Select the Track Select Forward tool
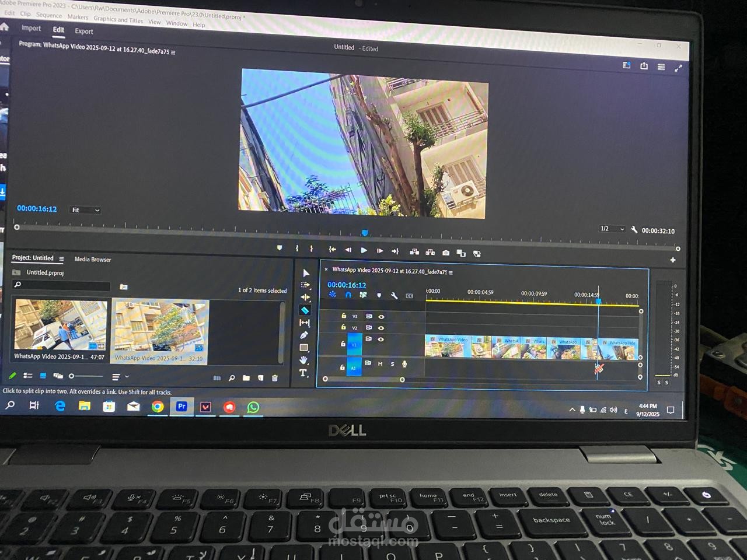The height and width of the screenshot is (560, 747). (305, 285)
